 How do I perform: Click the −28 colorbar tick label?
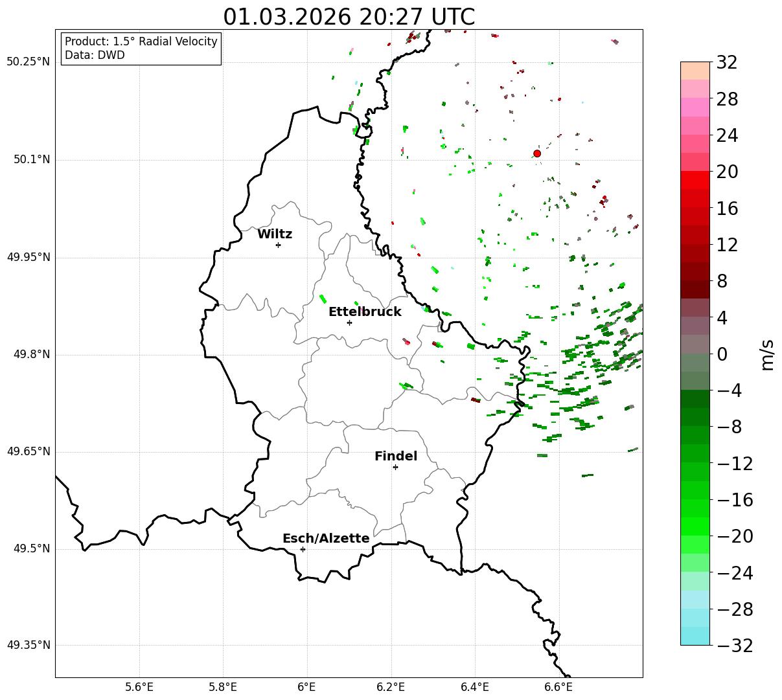click(734, 609)
